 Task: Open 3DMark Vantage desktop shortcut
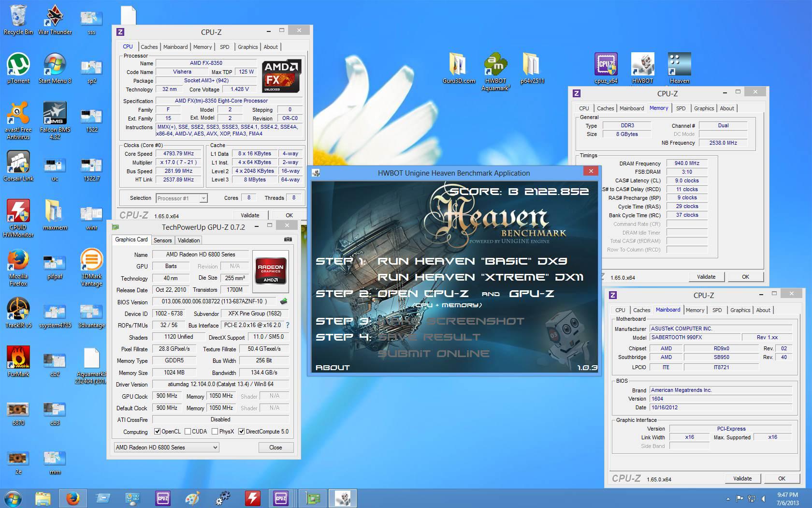coord(91,268)
